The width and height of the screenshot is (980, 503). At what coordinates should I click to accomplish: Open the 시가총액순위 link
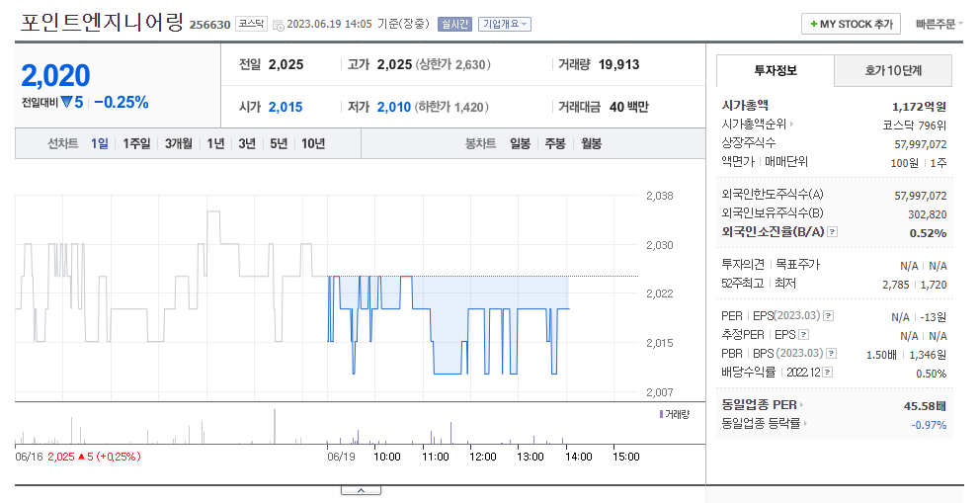coord(754,125)
